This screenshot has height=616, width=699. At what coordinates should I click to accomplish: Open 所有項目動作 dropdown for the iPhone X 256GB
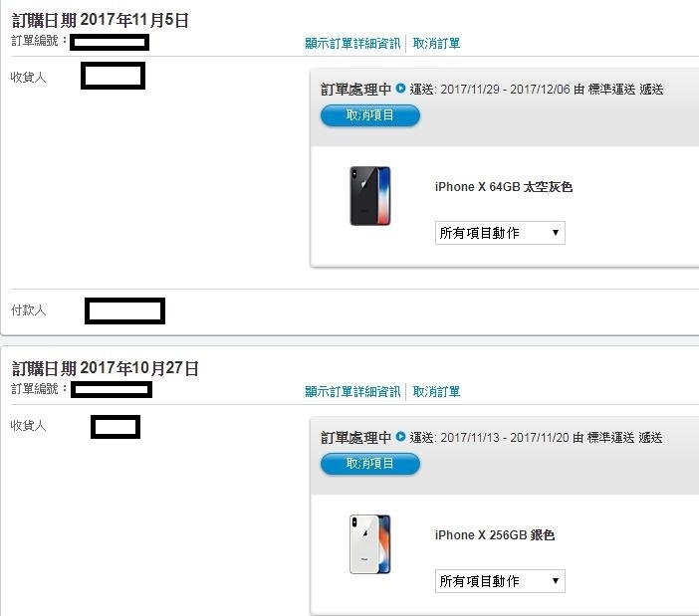(x=500, y=581)
